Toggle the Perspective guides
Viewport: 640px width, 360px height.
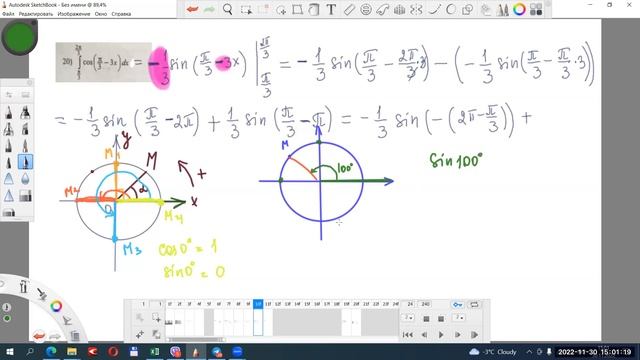point(399,9)
